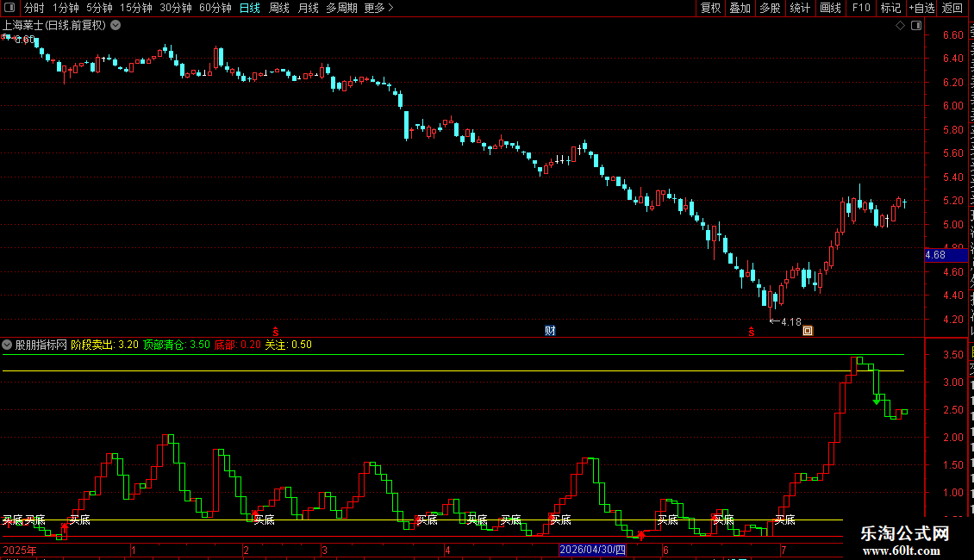Click the 2025年 label on time axis

tap(20, 550)
